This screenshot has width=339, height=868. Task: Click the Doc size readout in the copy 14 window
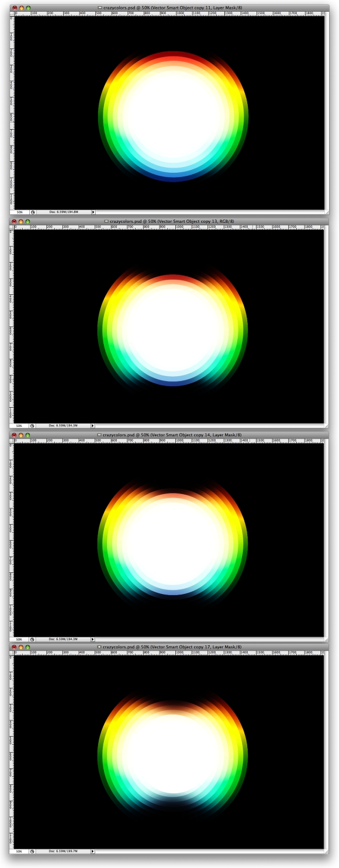point(63,639)
